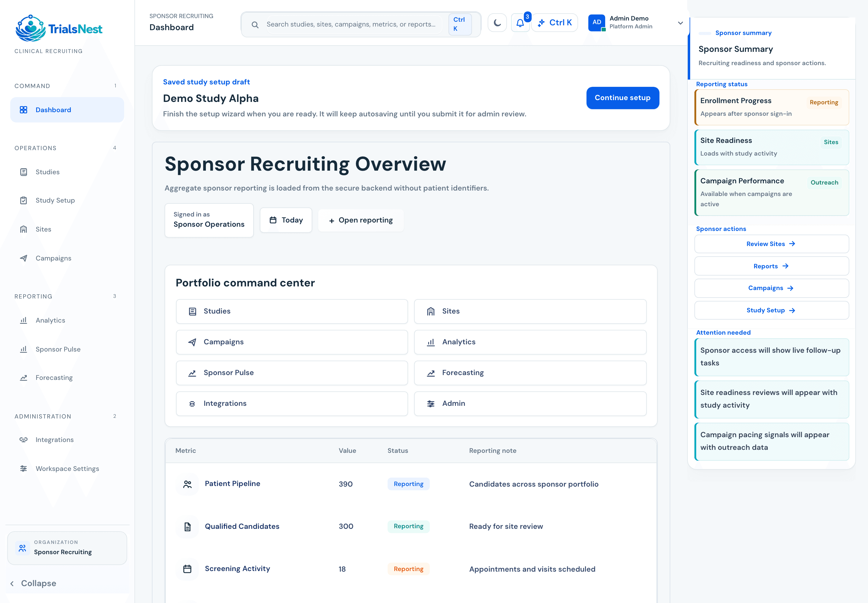
Task: Click the Continue setup button
Action: pos(622,98)
